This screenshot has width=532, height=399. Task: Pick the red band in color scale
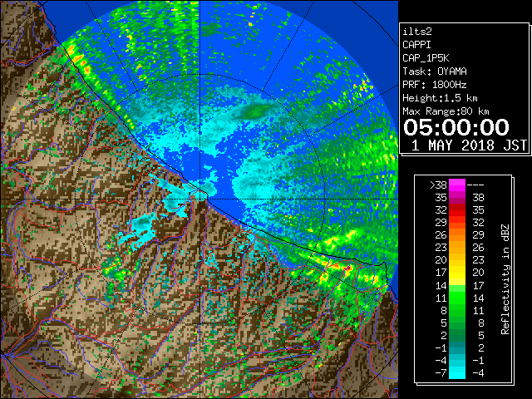[457, 209]
